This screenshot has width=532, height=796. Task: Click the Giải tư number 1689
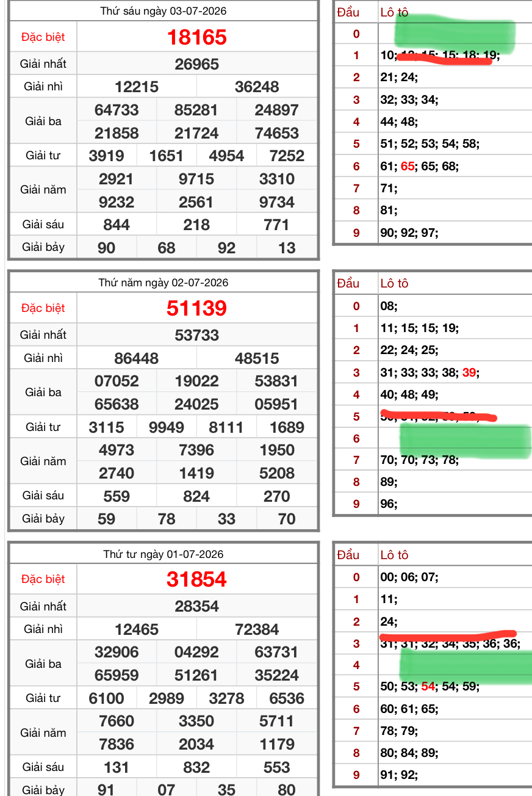pyautogui.click(x=287, y=427)
